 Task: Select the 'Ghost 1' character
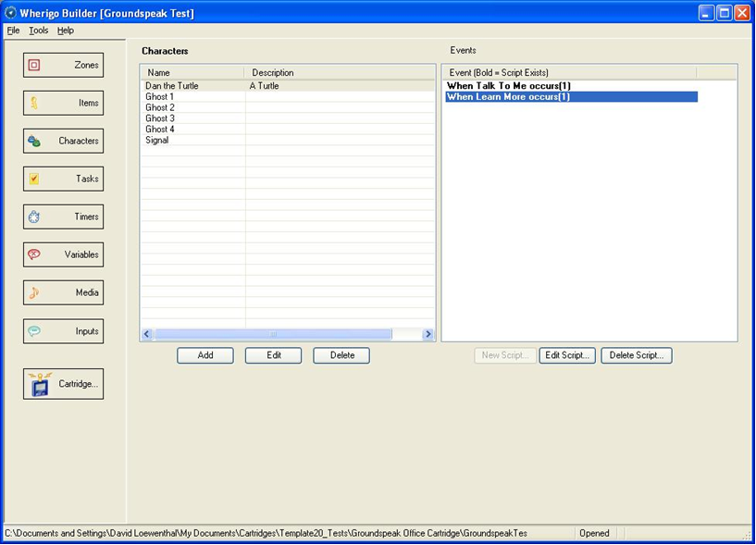pos(288,96)
